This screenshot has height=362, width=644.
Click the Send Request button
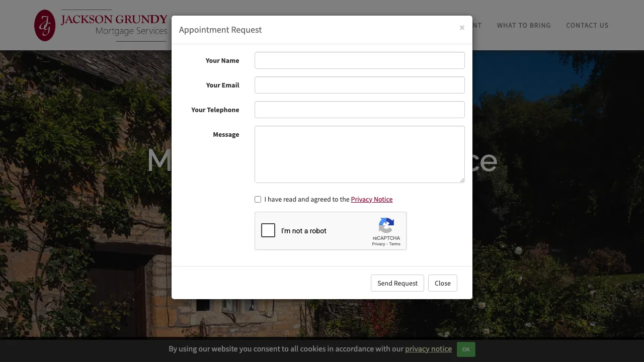point(397,283)
